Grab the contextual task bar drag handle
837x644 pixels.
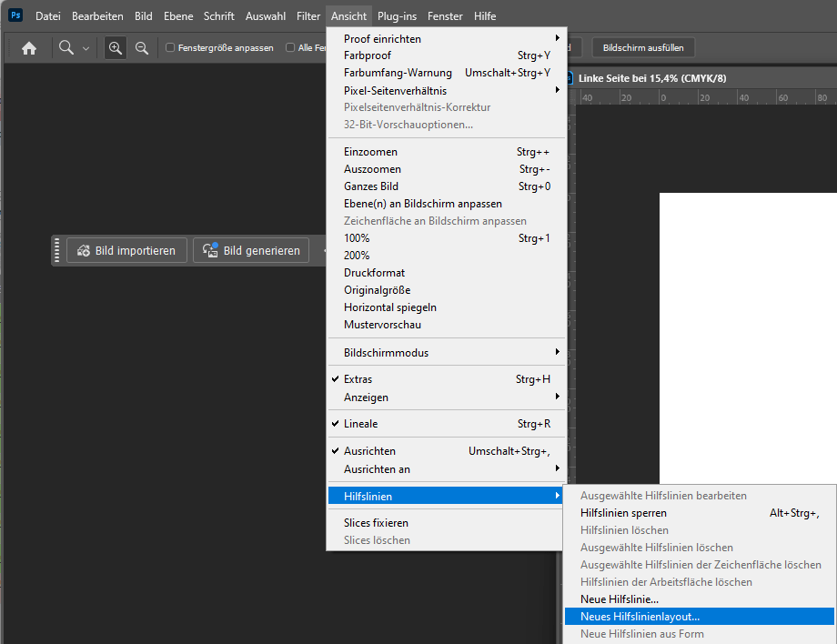[x=57, y=250]
